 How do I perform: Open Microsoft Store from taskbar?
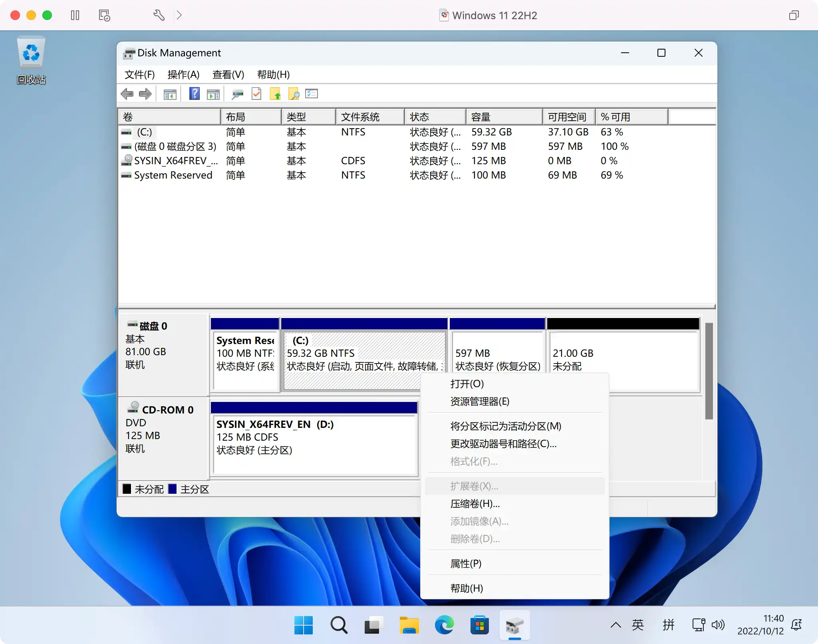[479, 625]
